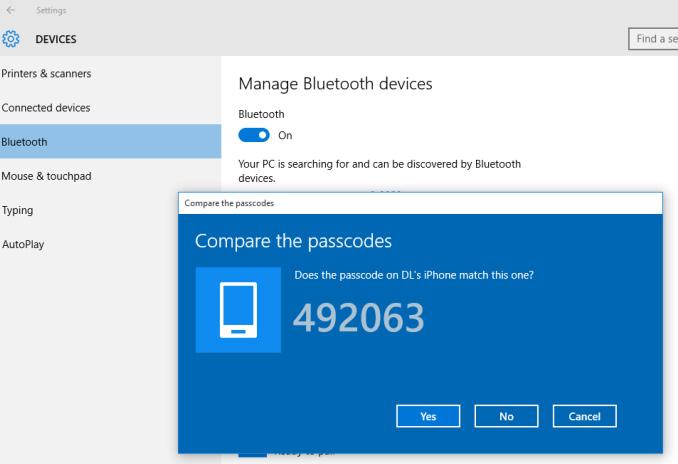The height and width of the screenshot is (464, 678).
Task: Click the 'On' label beside Bluetooth toggle
Action: [x=285, y=135]
